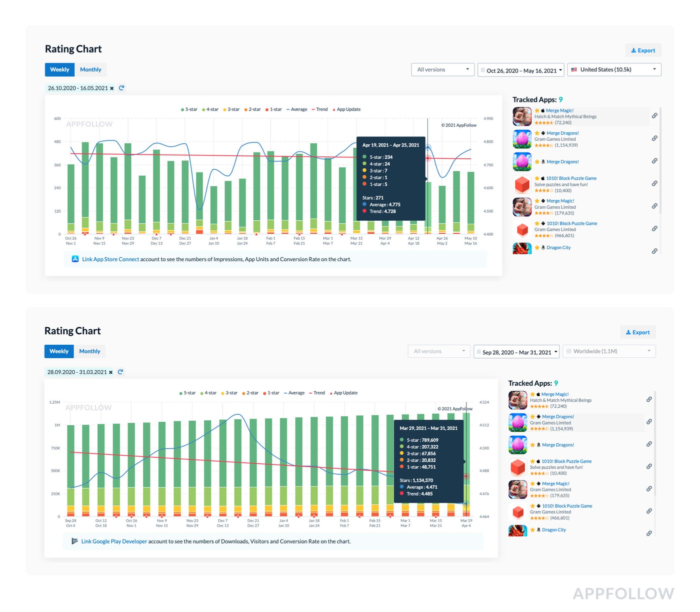Screen dimensions: 700x612
Task: Toggle 5-star series in upper chart legend
Action: [189, 109]
